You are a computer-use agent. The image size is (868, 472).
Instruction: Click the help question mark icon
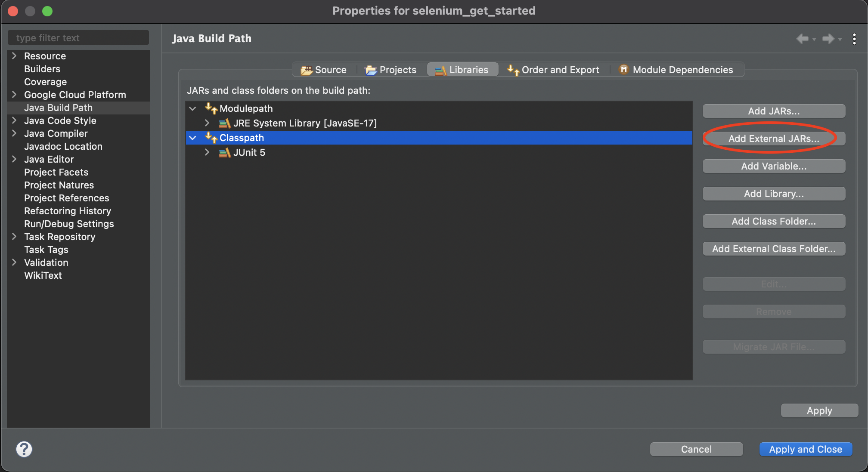click(x=24, y=449)
